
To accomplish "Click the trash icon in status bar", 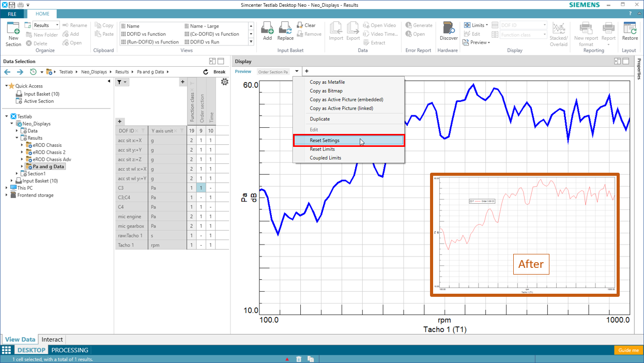I will tap(299, 359).
